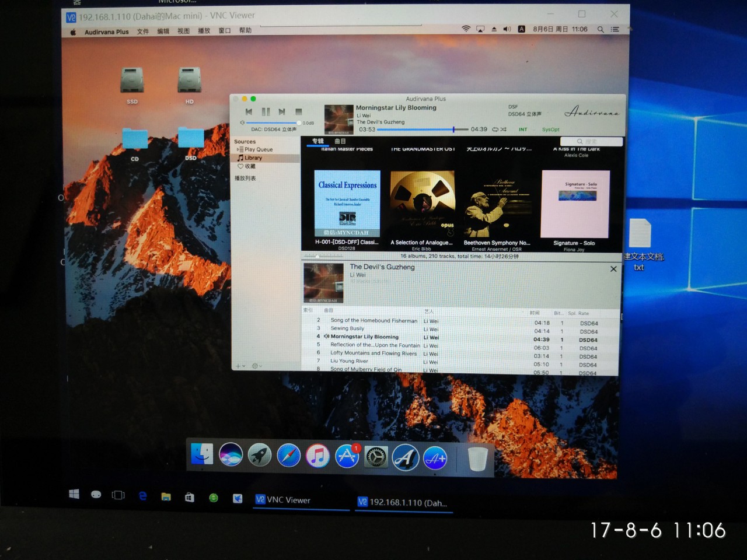This screenshot has width=747, height=560.
Task: Open the Apple menu
Action: [x=73, y=32]
